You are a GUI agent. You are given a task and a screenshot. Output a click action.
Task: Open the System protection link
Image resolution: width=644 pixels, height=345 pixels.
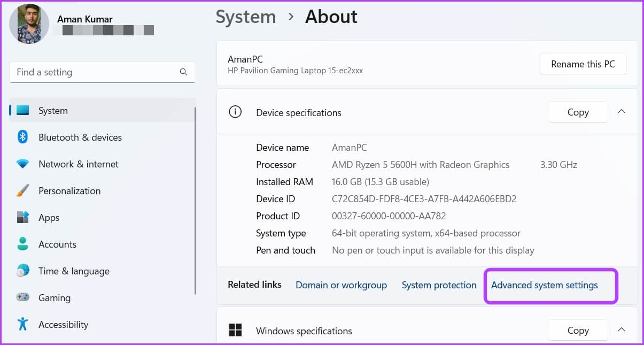[x=439, y=285]
